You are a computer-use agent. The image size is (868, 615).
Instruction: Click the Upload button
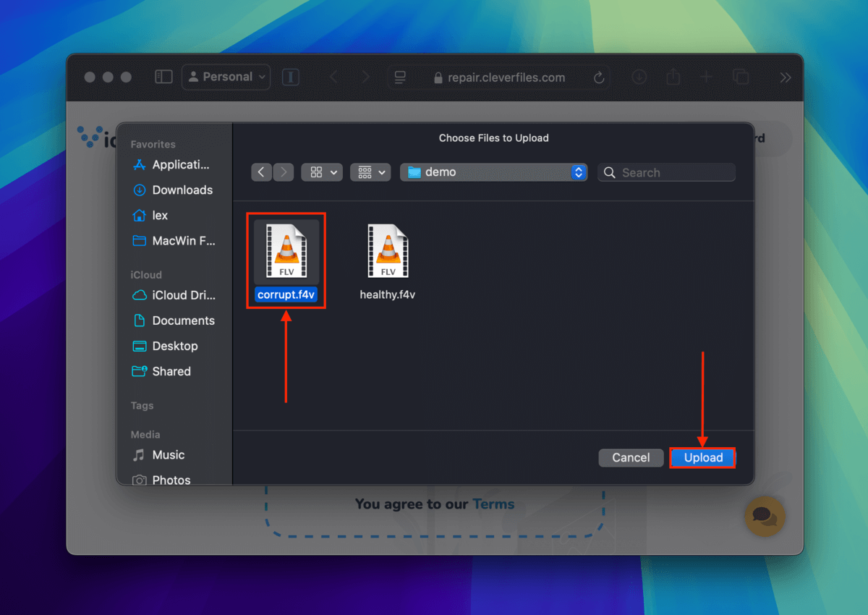(703, 457)
